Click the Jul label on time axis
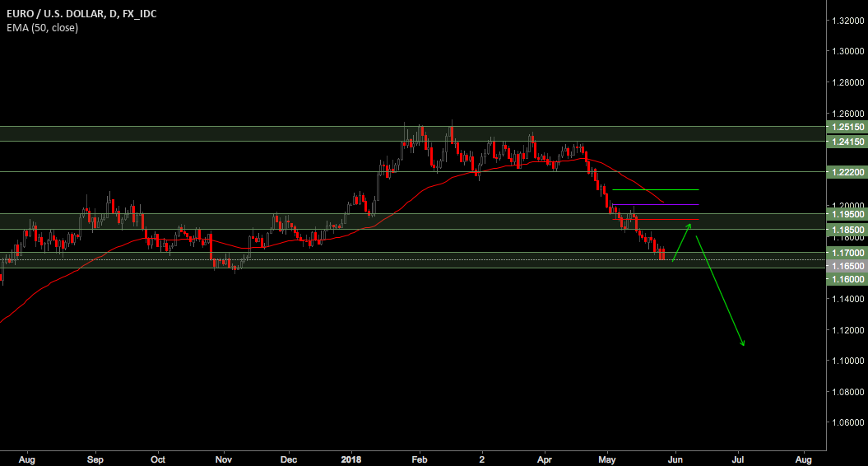Viewport: 868px width, 466px height. 738,460
